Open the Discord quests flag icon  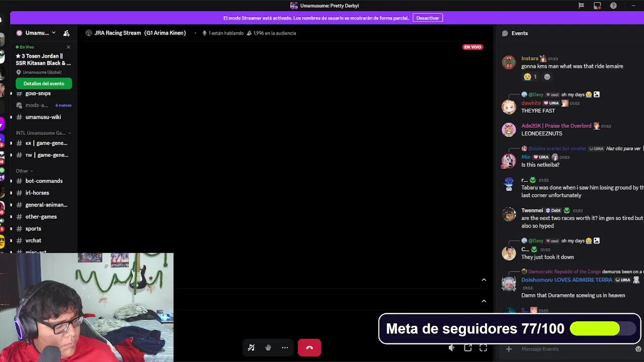(x=581, y=6)
